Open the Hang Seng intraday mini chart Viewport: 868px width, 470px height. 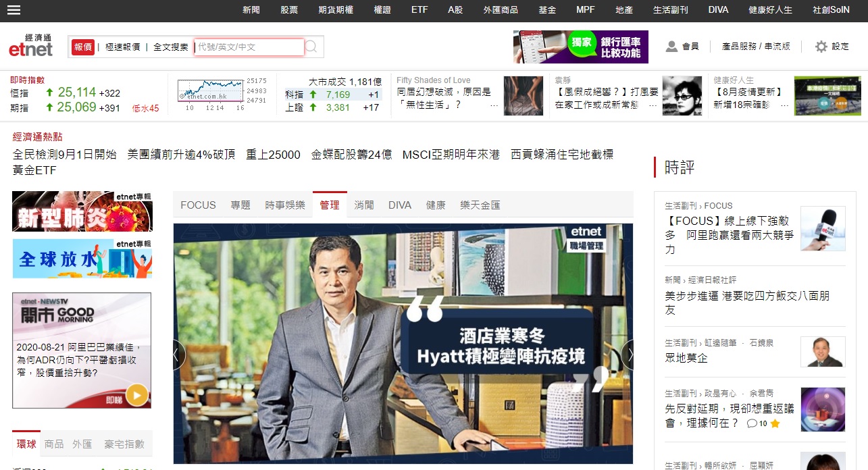(x=211, y=90)
